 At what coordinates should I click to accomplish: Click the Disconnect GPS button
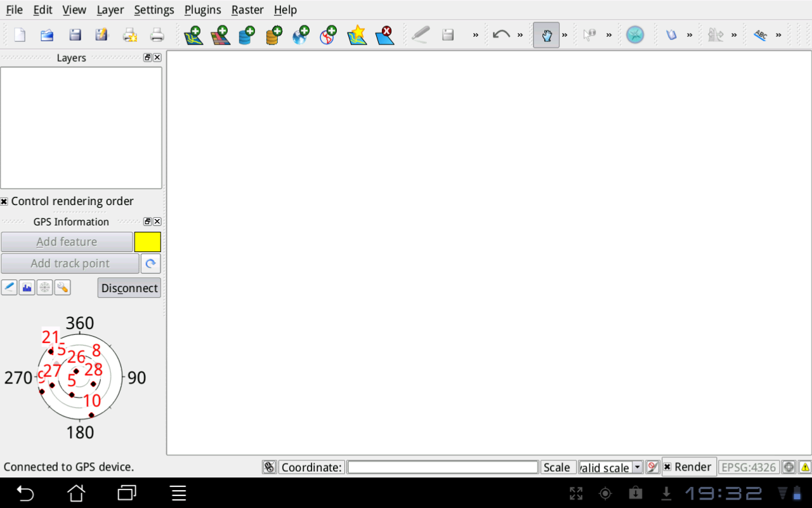point(129,288)
